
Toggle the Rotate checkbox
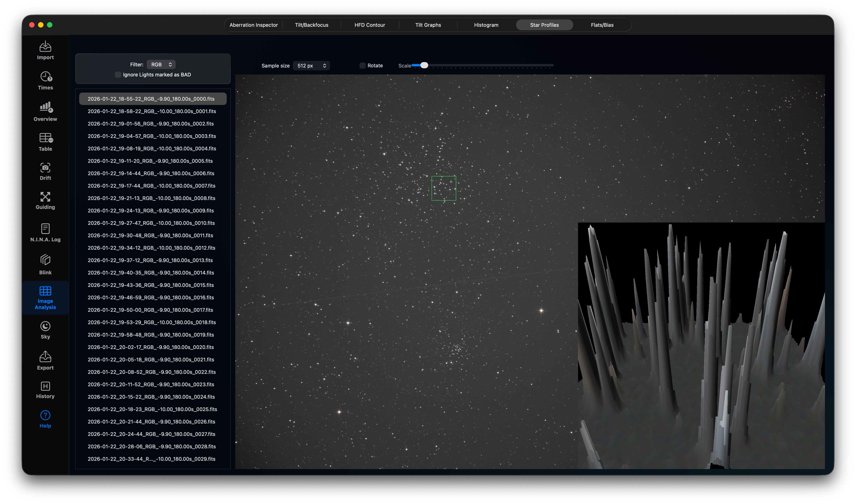363,66
